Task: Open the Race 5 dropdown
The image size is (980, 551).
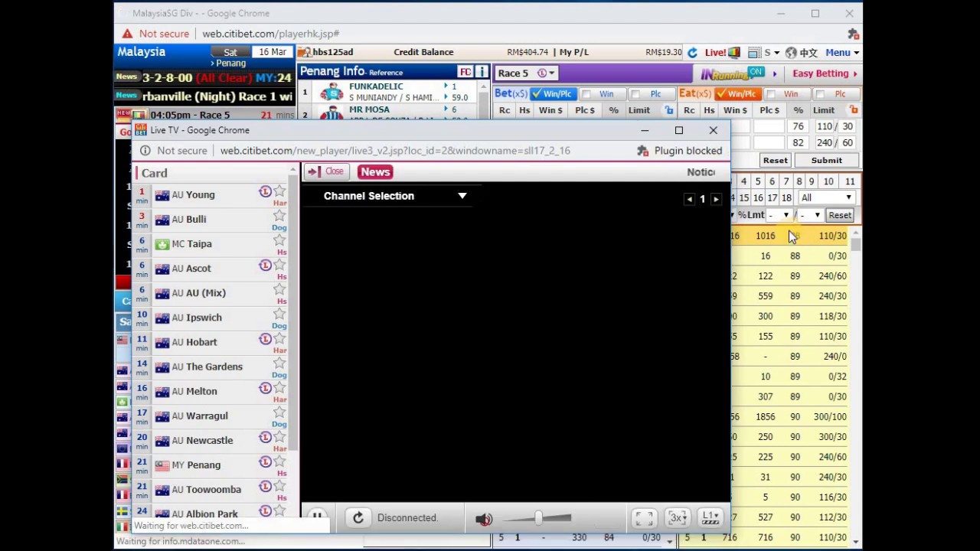Action: (526, 73)
